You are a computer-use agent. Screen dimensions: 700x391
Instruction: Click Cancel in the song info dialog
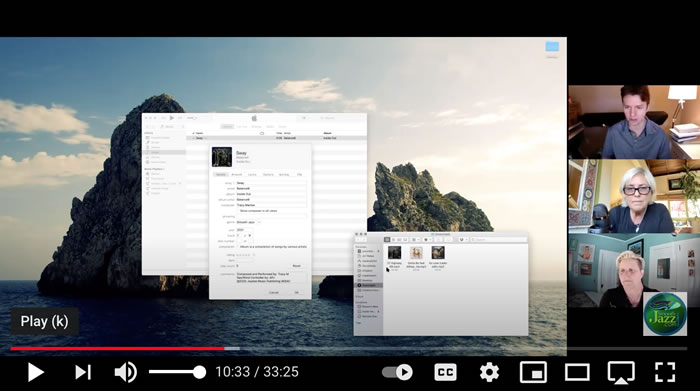[274, 292]
